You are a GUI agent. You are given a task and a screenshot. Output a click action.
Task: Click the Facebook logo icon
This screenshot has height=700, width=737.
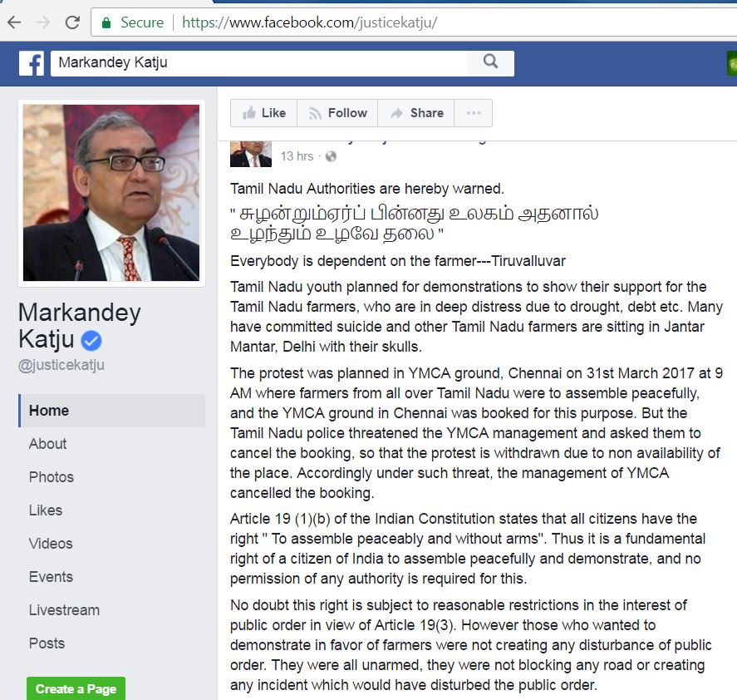click(32, 63)
